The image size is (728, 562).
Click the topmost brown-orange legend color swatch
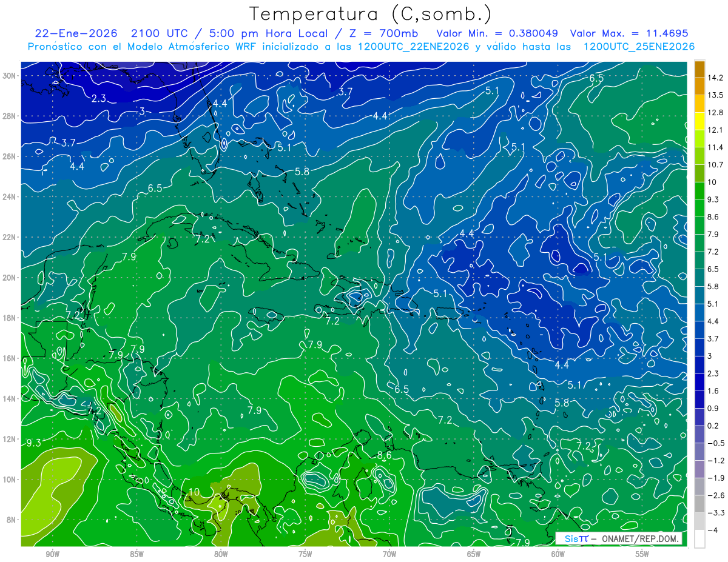click(699, 69)
